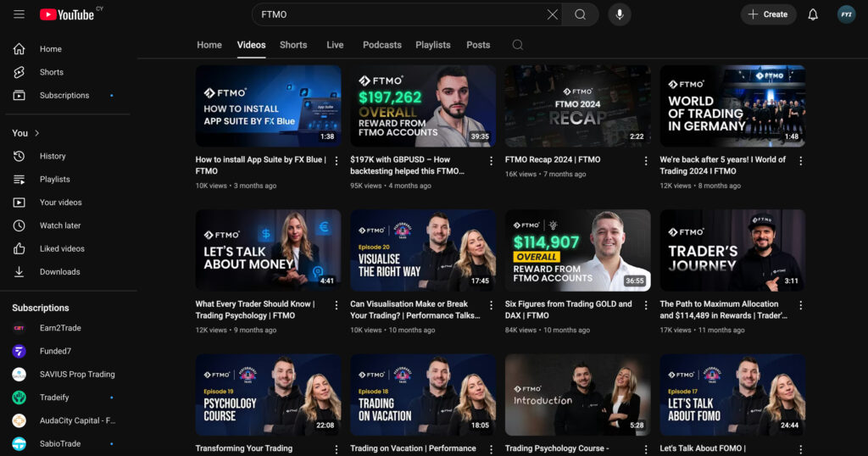This screenshot has height=456, width=868.
Task: Switch to the channel Shorts tab
Action: [293, 45]
